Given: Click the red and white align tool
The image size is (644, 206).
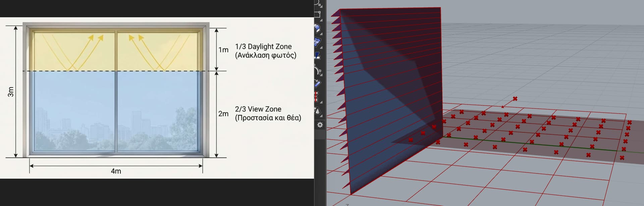Looking at the screenshot, I should (x=316, y=97).
